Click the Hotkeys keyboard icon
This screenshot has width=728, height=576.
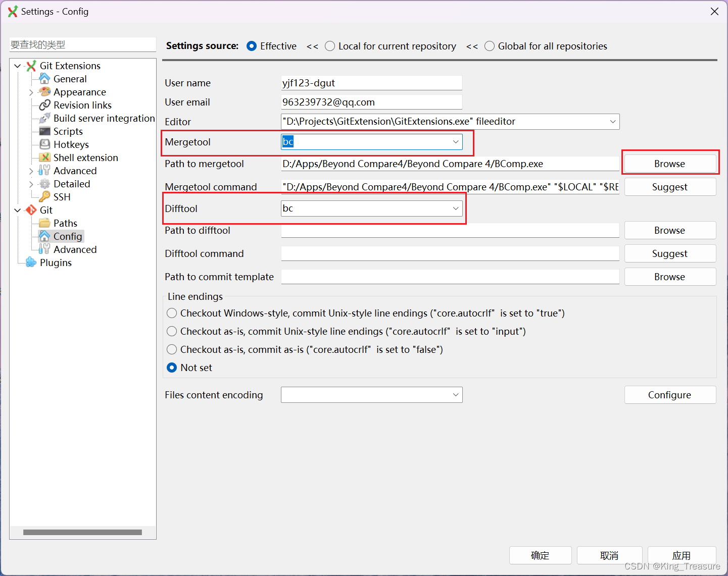(x=44, y=144)
